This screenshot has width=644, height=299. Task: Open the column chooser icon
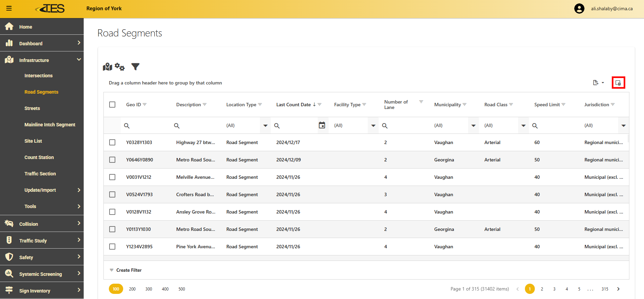pyautogui.click(x=618, y=83)
